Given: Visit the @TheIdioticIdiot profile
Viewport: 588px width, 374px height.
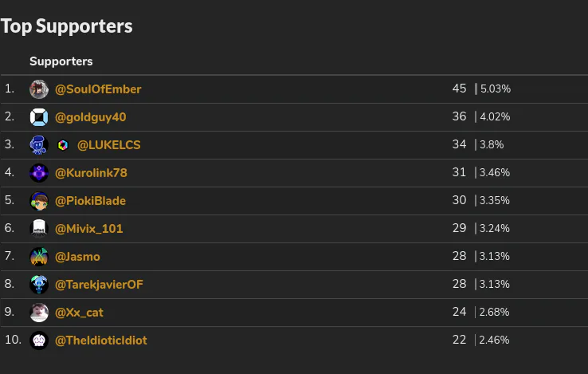Looking at the screenshot, I should [101, 341].
